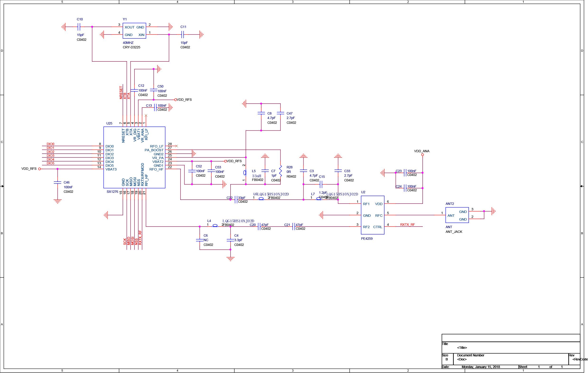Image resolution: width=588 pixels, height=373 pixels.
Task: Select the DIO0 net label
Action: coord(51,144)
